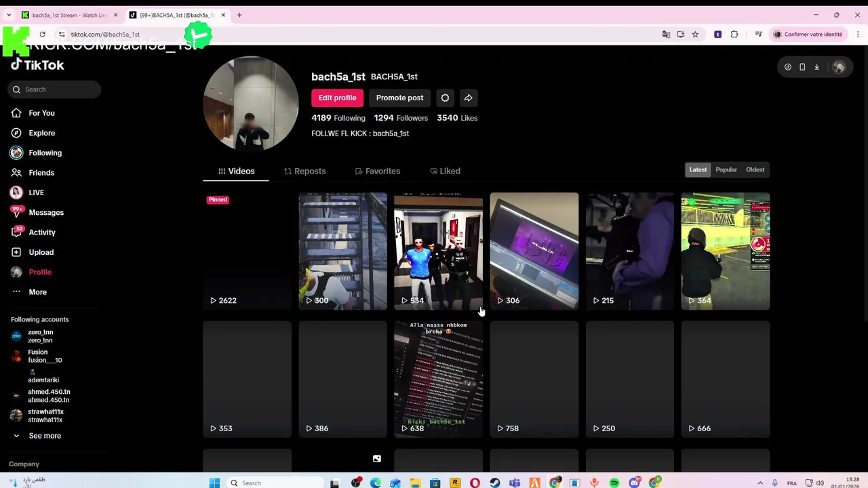Sort videos by Popular
Image resolution: width=868 pixels, height=488 pixels.
[x=726, y=169]
